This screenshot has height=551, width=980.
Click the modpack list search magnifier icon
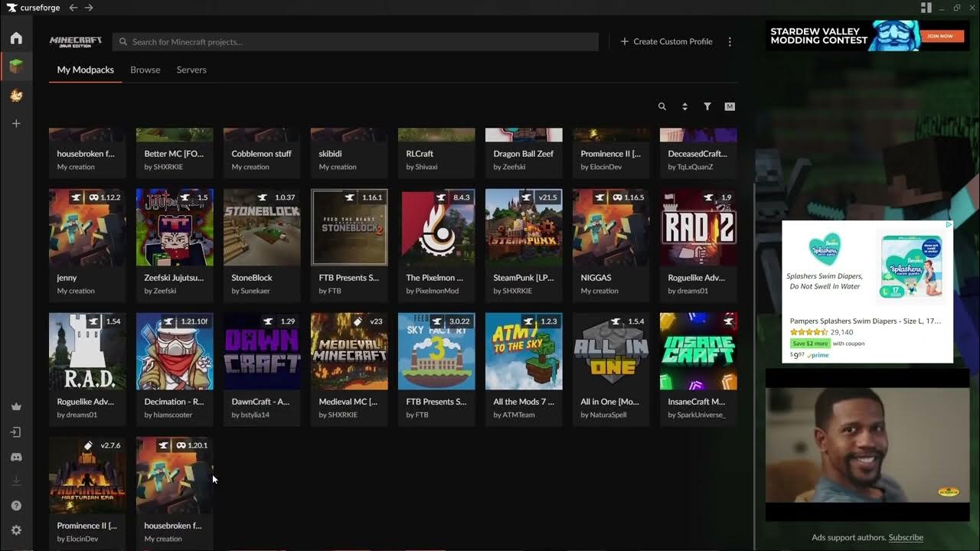click(662, 106)
